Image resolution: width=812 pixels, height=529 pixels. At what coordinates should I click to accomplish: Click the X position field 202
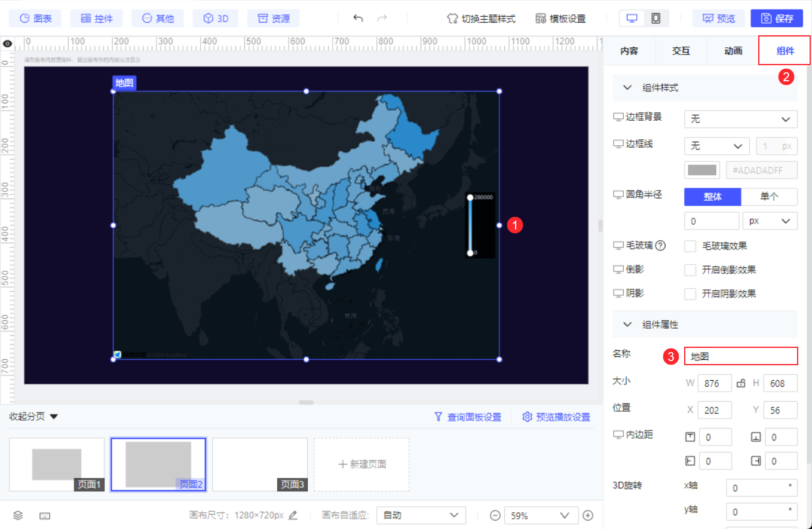[715, 410]
